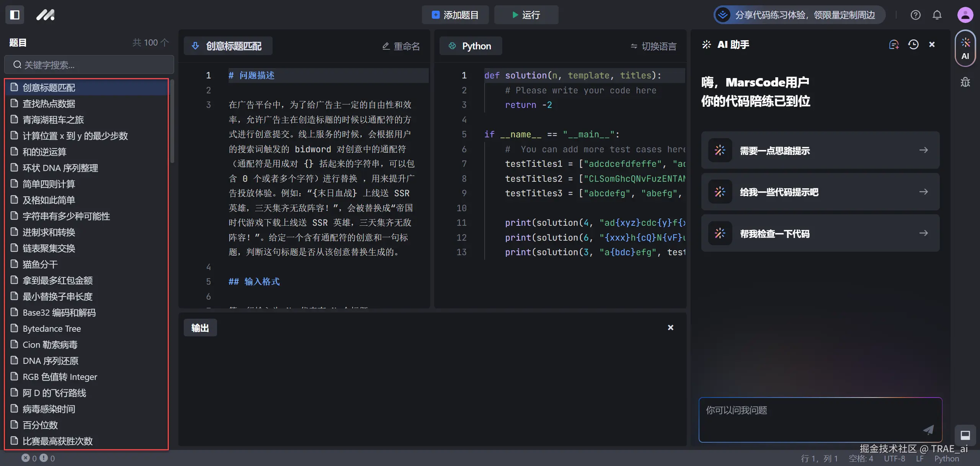This screenshot has height=466, width=980.
Task: Toggle the left sidebar panel icon
Action: (x=15, y=15)
